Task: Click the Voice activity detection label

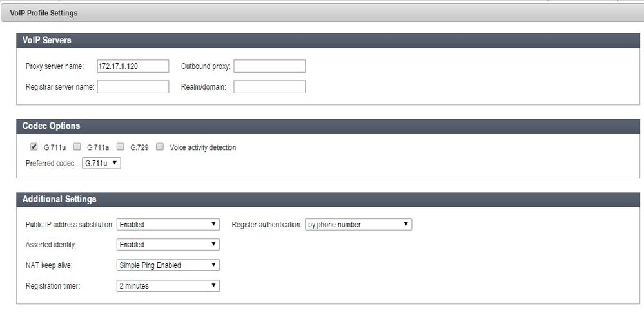Action: [202, 147]
